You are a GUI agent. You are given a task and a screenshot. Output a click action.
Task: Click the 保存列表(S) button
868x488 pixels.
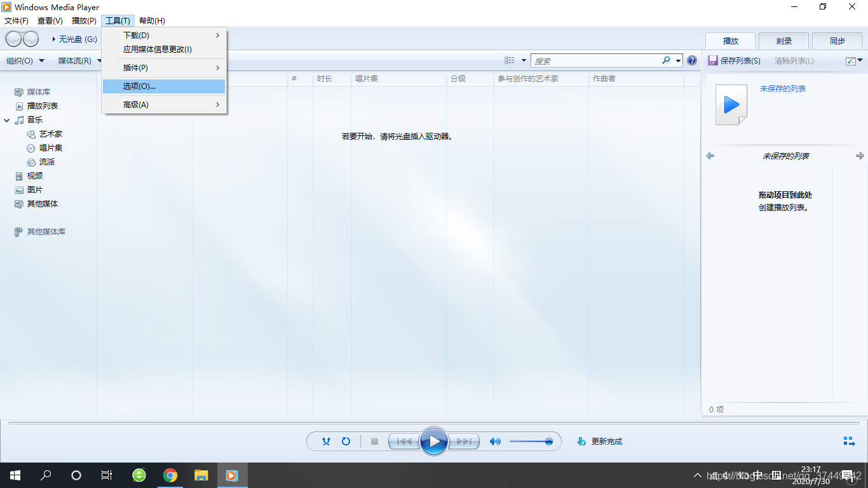click(734, 60)
